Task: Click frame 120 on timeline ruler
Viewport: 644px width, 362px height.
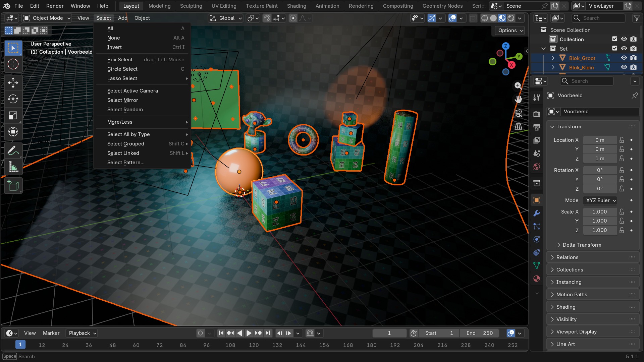Action: [254, 345]
